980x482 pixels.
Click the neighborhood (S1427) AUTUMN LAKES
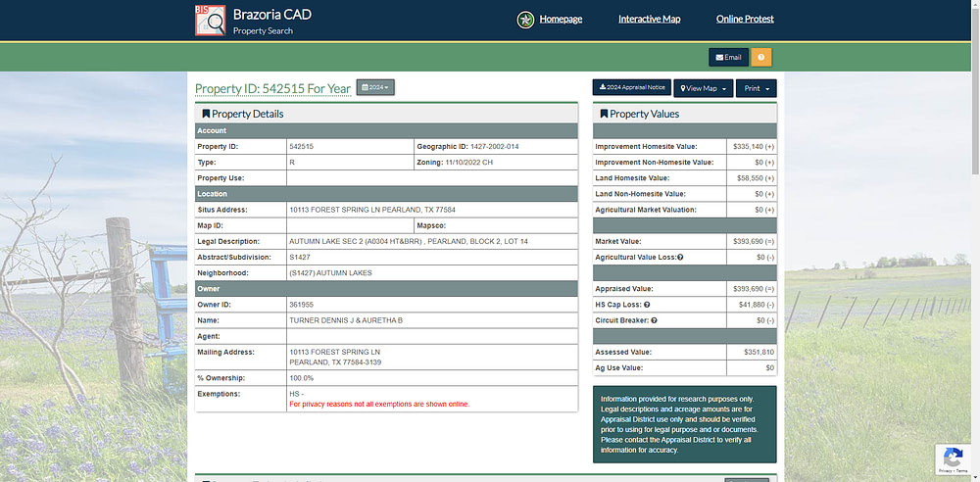330,273
